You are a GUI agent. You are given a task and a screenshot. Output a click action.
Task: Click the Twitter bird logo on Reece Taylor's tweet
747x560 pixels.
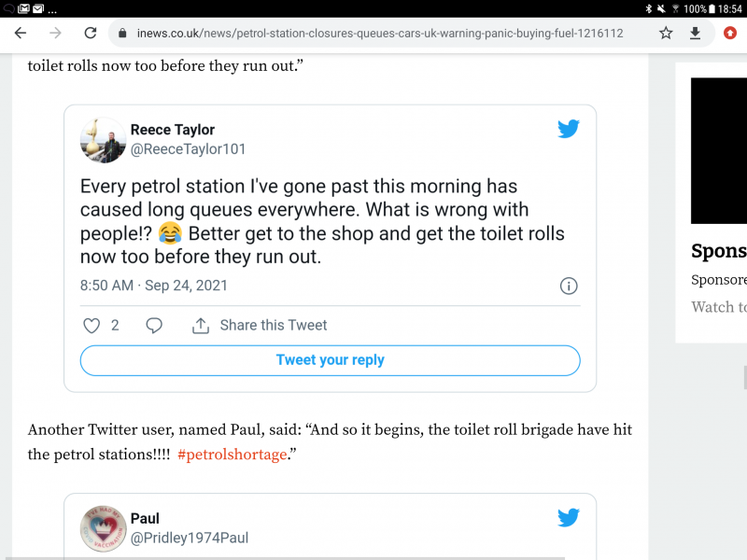[569, 129]
